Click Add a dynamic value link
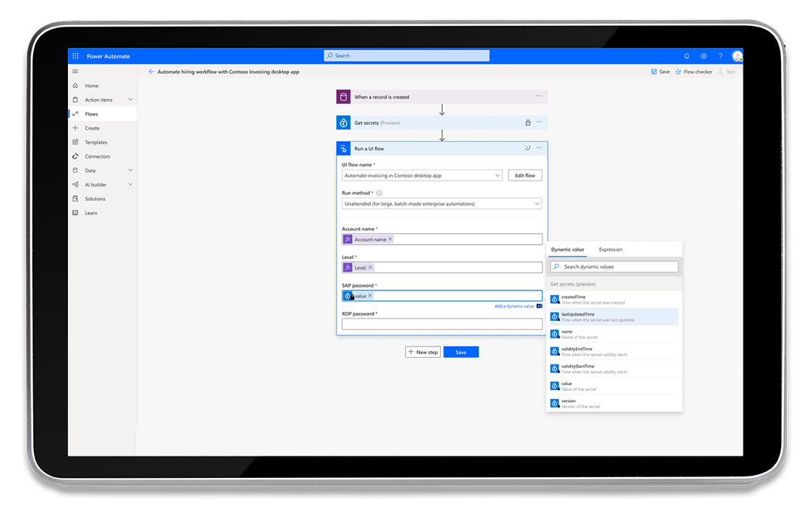The height and width of the screenshot is (531, 812). [x=514, y=306]
